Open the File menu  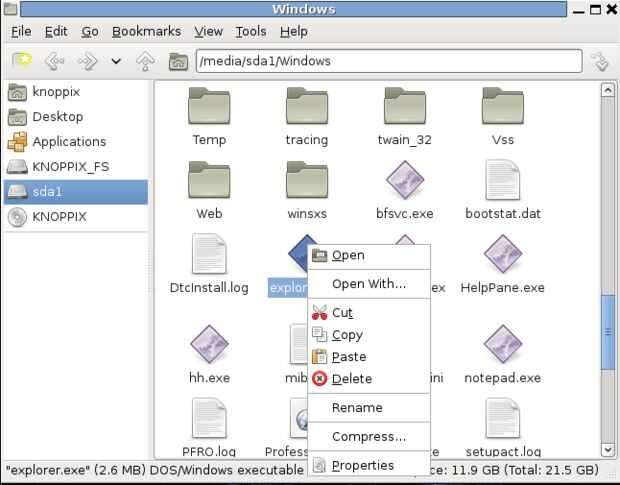coord(21,31)
